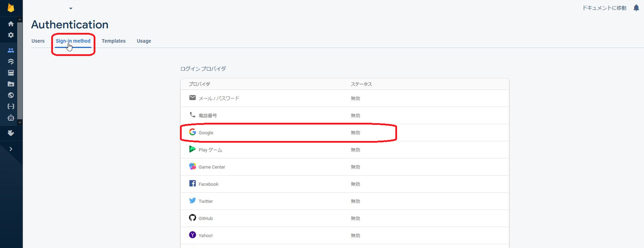The height and width of the screenshot is (248, 644).
Task: Click the GitHub octocat icon
Action: click(193, 218)
